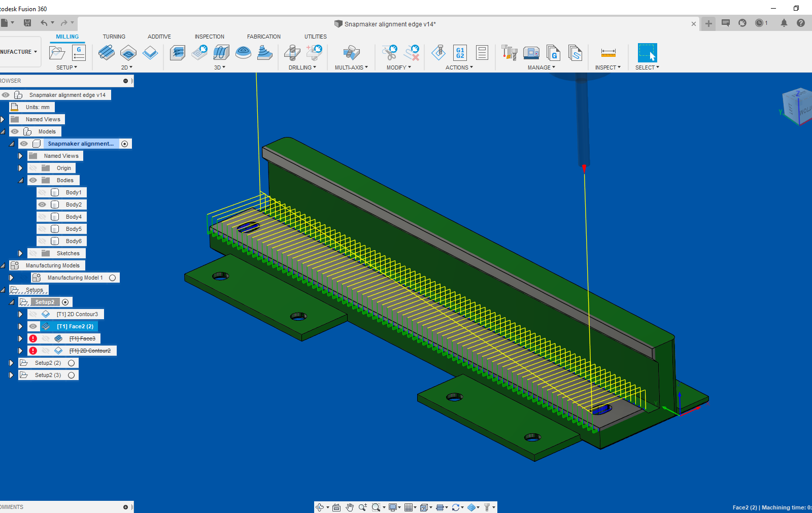Activate the [T1] 2D Contour3 operation
The height and width of the screenshot is (513, 812).
[79, 314]
